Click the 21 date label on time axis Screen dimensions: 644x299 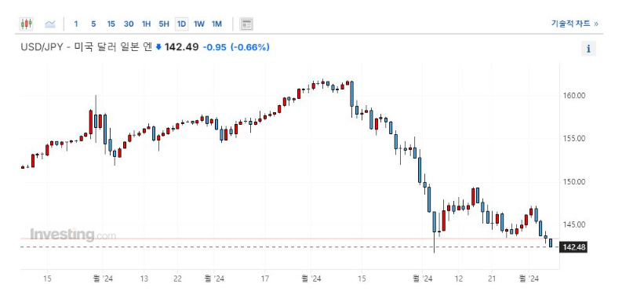point(492,279)
